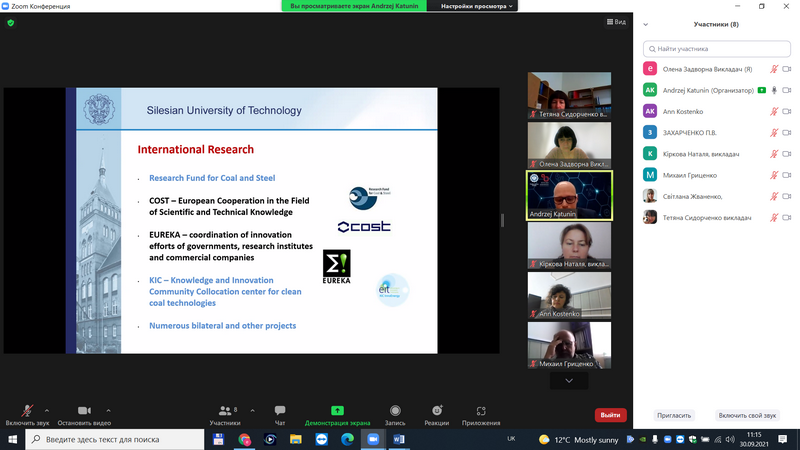The image size is (800, 450).
Task: Open the View layout menu
Action: [616, 22]
